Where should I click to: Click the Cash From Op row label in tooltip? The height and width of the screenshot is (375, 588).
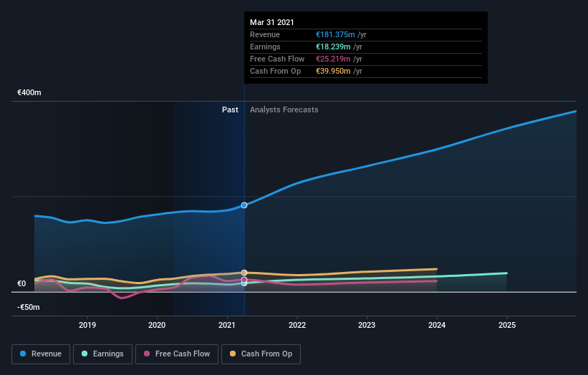(275, 71)
